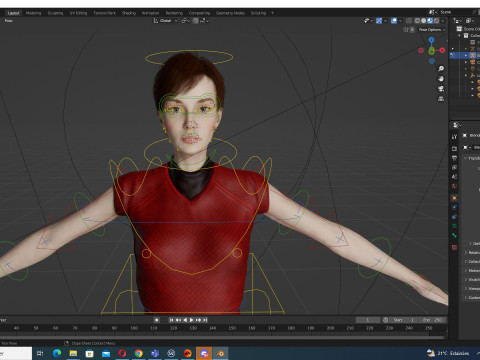Expand the selected armature in outliner
Image resolution: width=480 pixels, height=360 pixels.
466,55
